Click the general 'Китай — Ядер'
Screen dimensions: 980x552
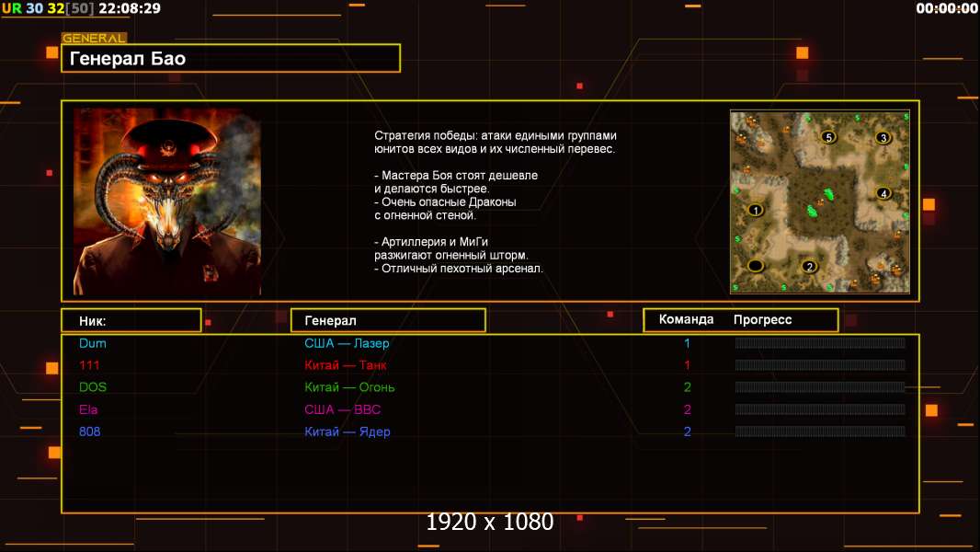(348, 431)
